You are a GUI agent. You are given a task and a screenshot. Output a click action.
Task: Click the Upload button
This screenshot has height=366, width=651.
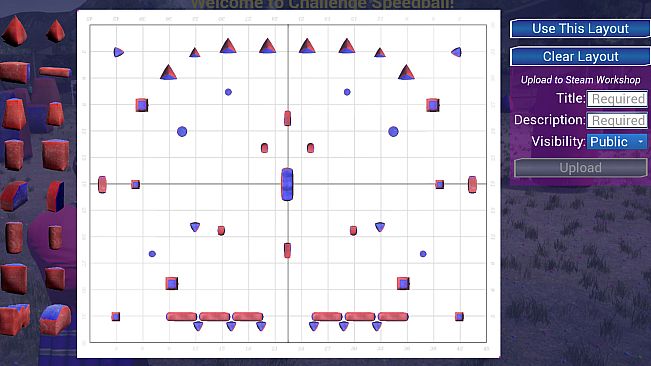(x=580, y=168)
